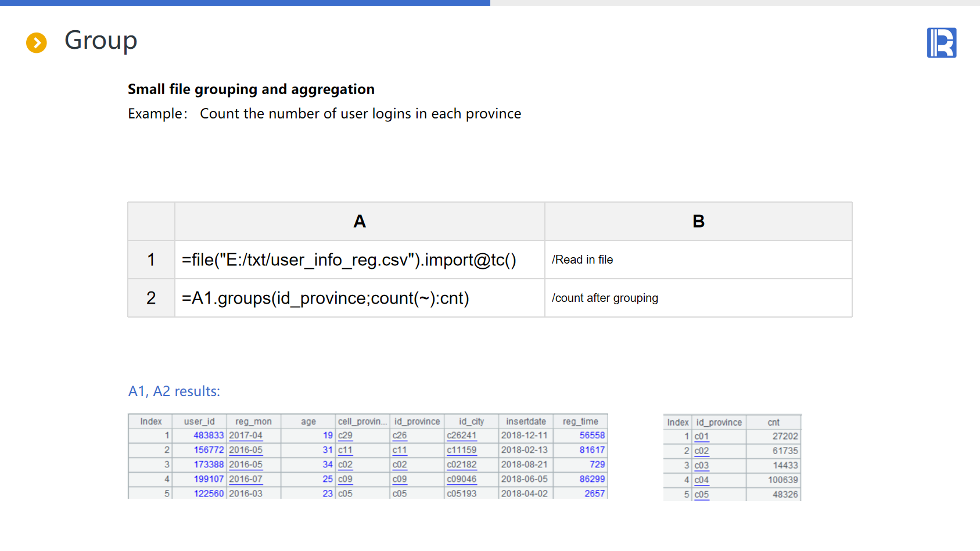
Task: Click the cnt column header
Action: point(773,423)
